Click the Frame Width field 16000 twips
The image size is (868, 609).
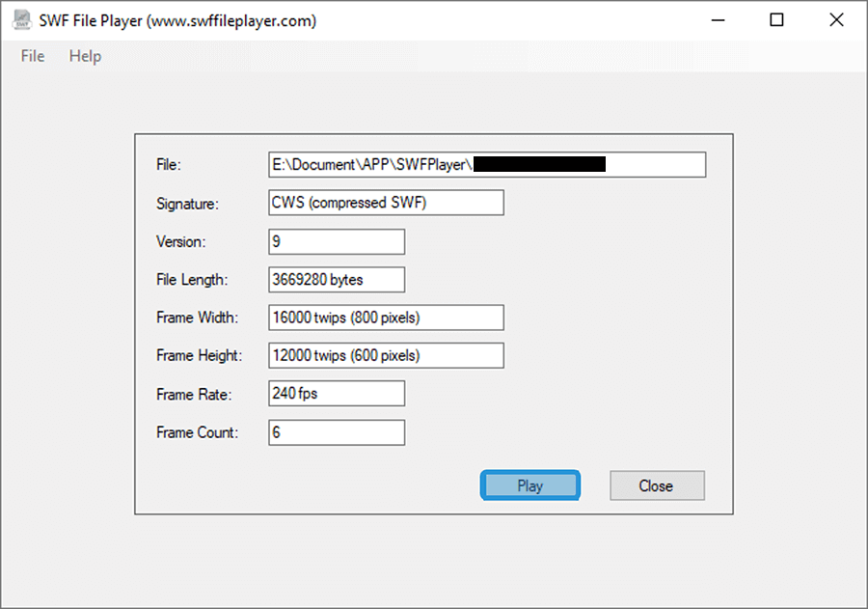386,317
